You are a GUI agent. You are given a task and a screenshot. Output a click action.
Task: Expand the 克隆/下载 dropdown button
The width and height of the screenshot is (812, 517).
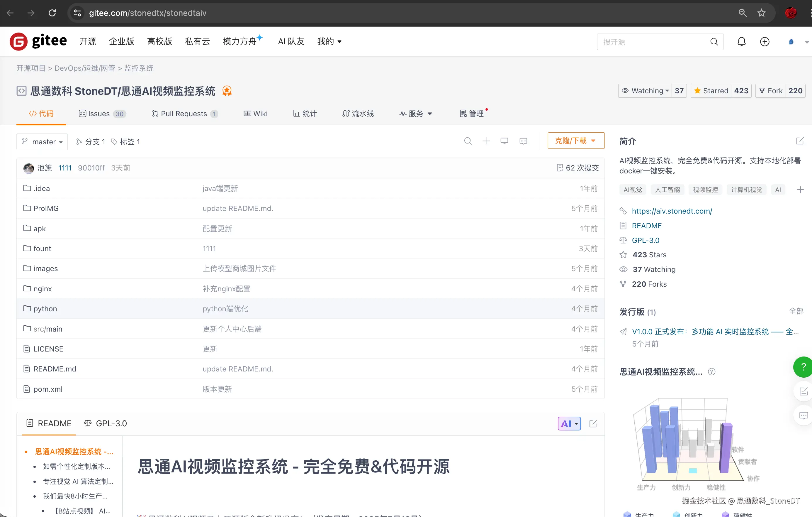(576, 141)
